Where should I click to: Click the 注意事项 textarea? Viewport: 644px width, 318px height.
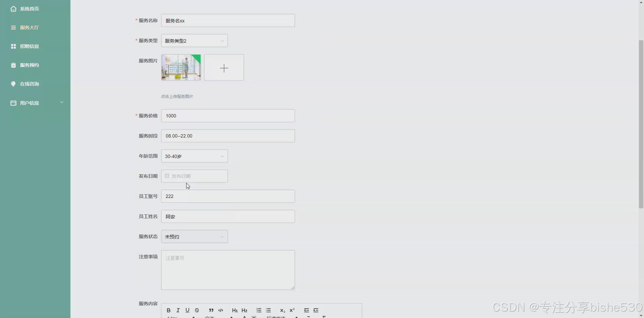tap(228, 270)
